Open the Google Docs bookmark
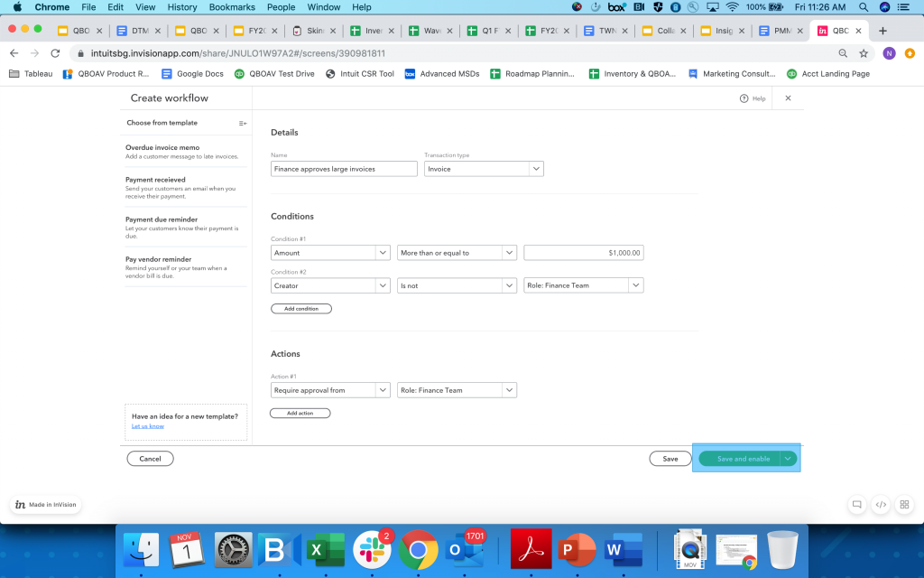 (193, 74)
